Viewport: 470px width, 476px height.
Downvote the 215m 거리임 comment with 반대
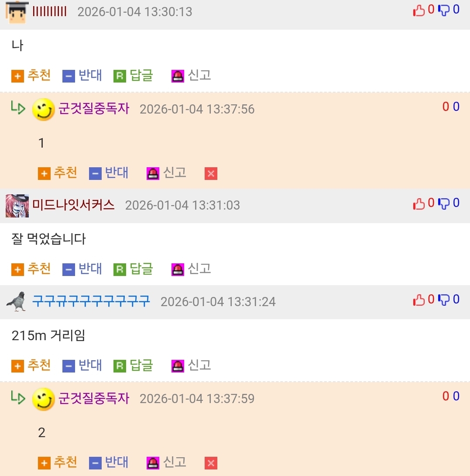point(82,366)
